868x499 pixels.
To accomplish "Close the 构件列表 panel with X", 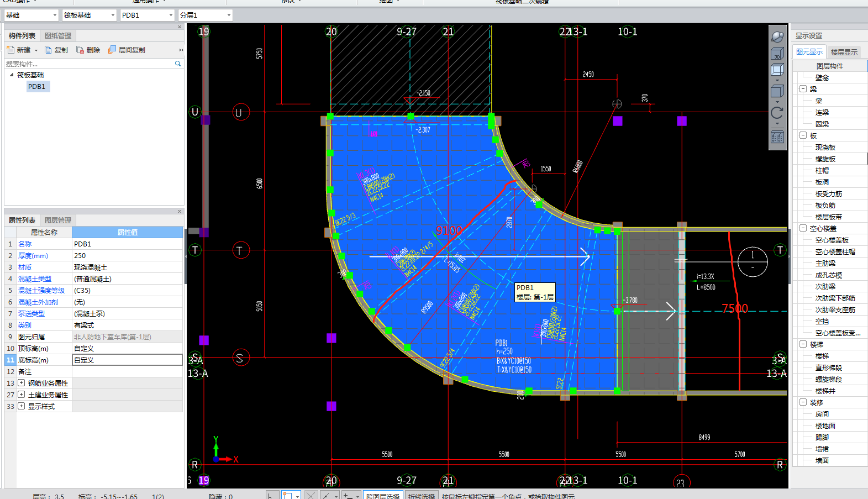I will tap(180, 27).
